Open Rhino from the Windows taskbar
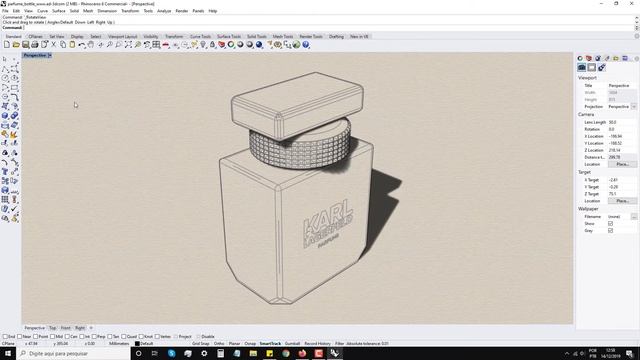This screenshot has height=360, width=640. click(335, 353)
